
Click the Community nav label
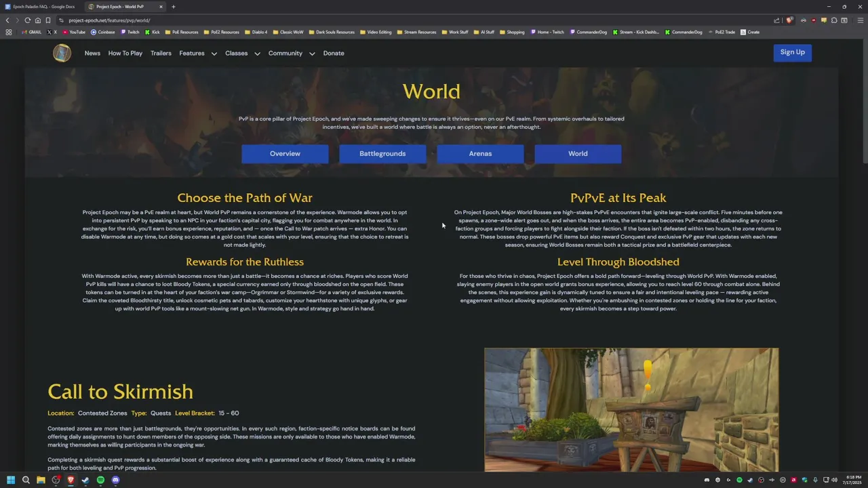[x=285, y=53]
